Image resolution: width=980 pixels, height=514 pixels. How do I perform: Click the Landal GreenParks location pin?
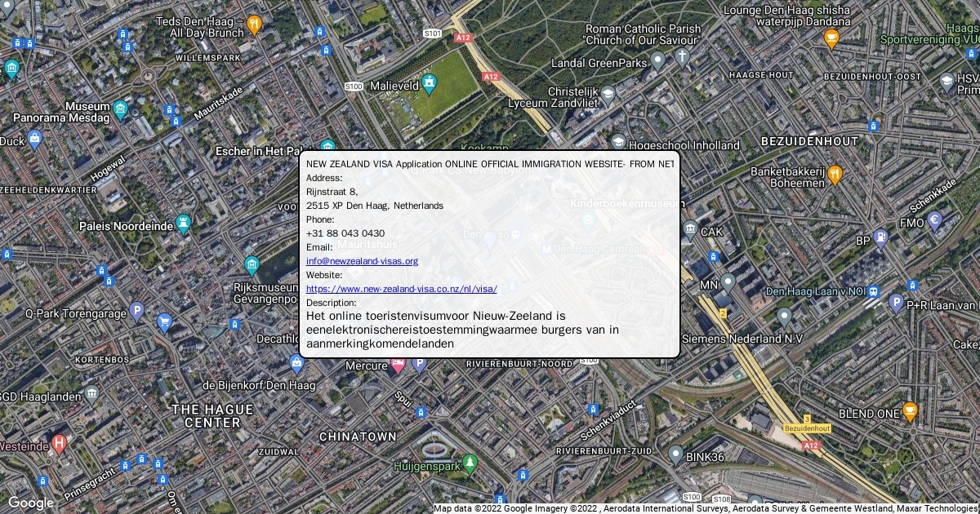pos(657,61)
